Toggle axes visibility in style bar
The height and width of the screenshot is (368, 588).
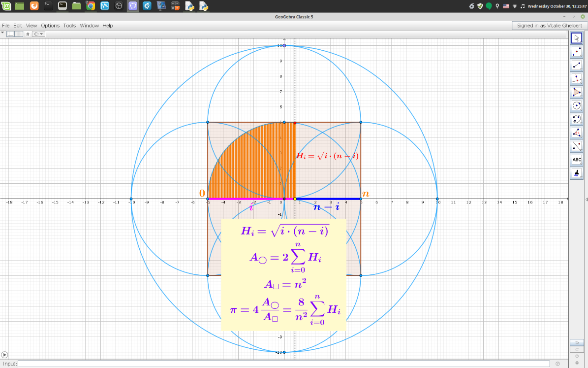11,34
